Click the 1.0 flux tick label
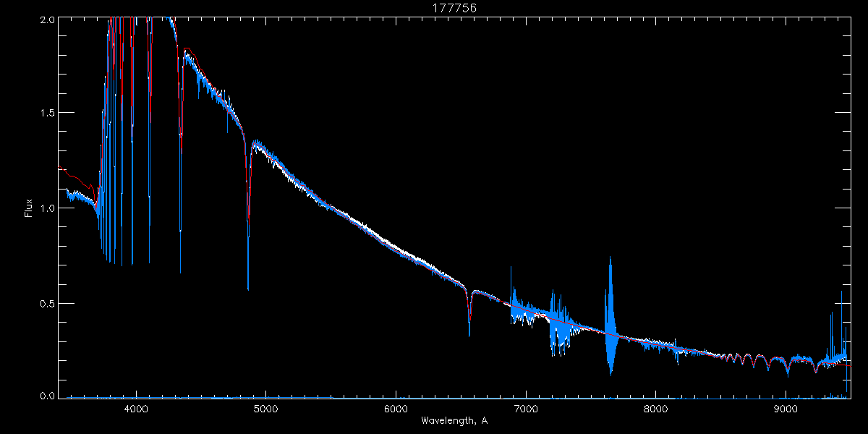 pos(48,208)
